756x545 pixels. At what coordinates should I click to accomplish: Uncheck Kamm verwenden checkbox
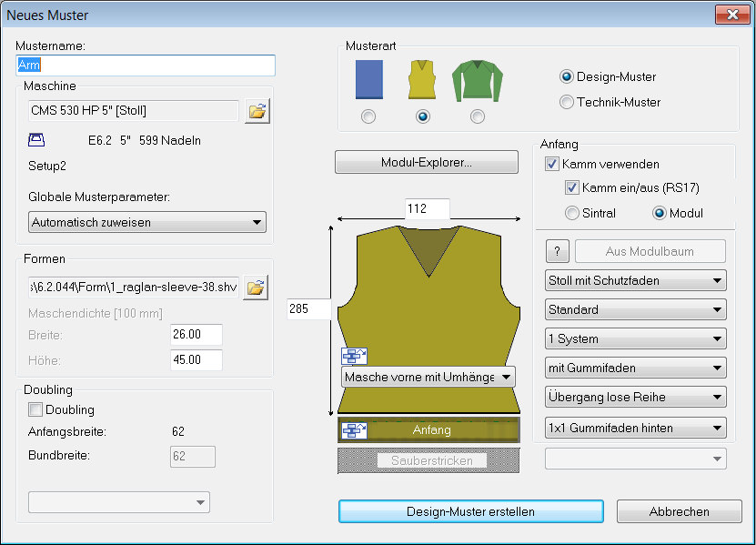tap(551, 165)
